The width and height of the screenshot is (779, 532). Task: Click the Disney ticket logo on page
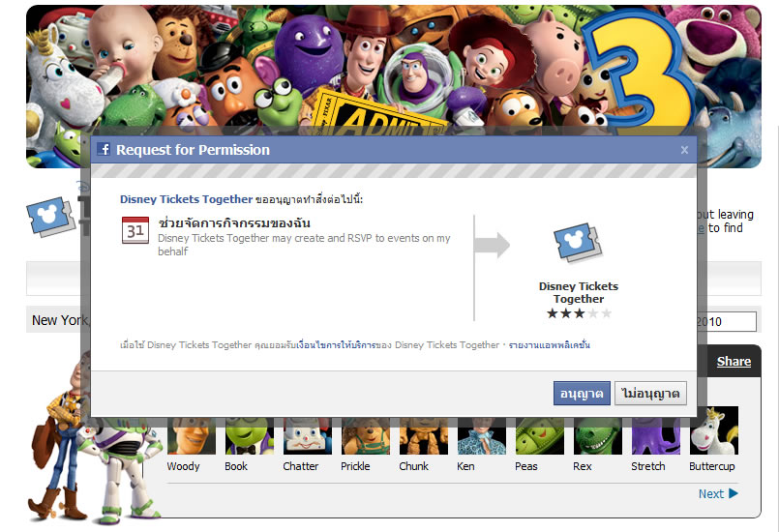(50, 217)
